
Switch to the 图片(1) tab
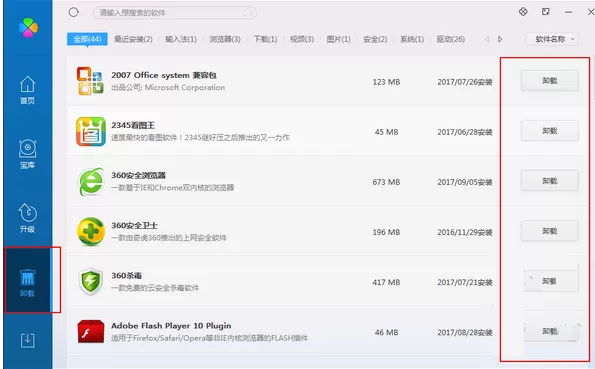338,39
